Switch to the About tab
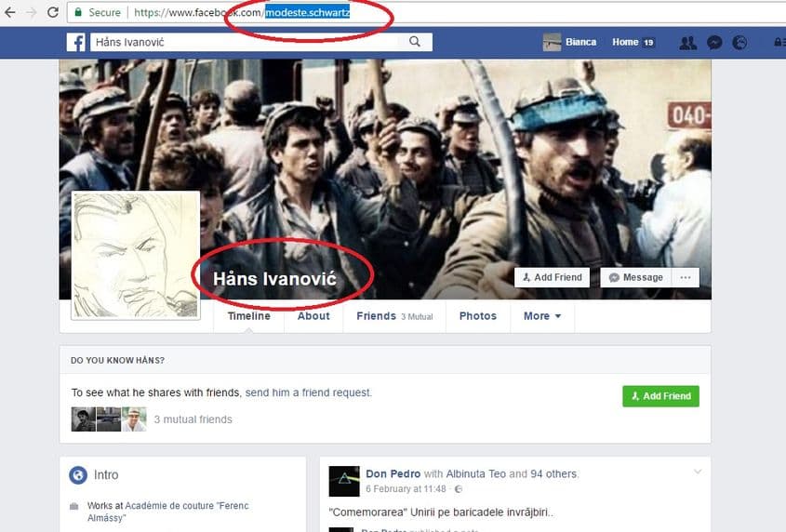The height and width of the screenshot is (532, 786). point(313,316)
